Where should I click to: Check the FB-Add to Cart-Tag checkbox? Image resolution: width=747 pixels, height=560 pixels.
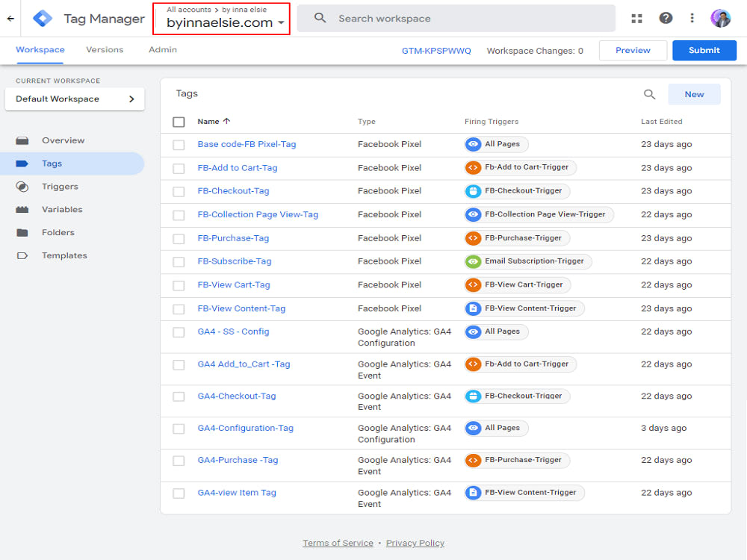point(179,169)
